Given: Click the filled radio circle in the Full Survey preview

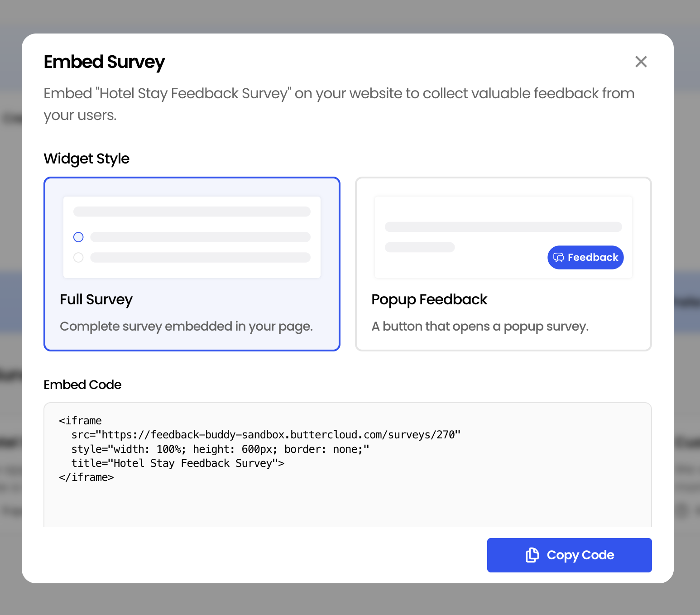Looking at the screenshot, I should pos(78,237).
